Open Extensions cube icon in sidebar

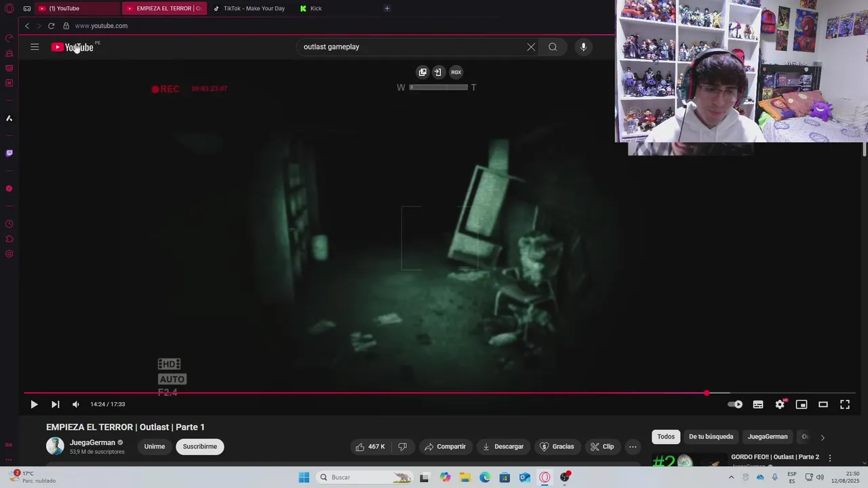coord(9,239)
